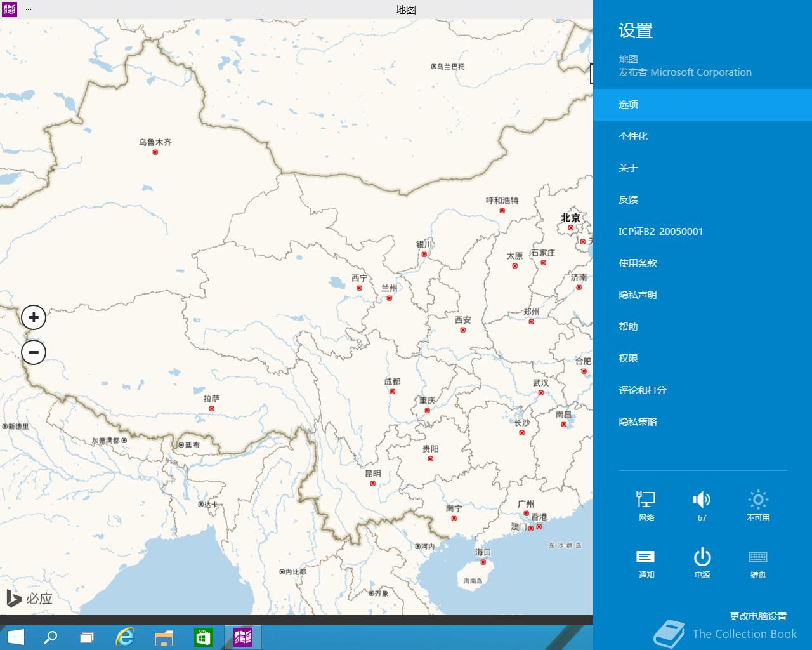Open 选项 (Options) in settings
Image resolution: width=812 pixels, height=650 pixels.
702,105
